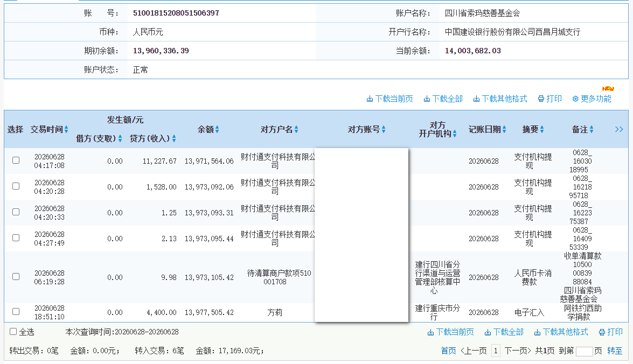Sort by 对方户名 column arrows

[x=296, y=129]
